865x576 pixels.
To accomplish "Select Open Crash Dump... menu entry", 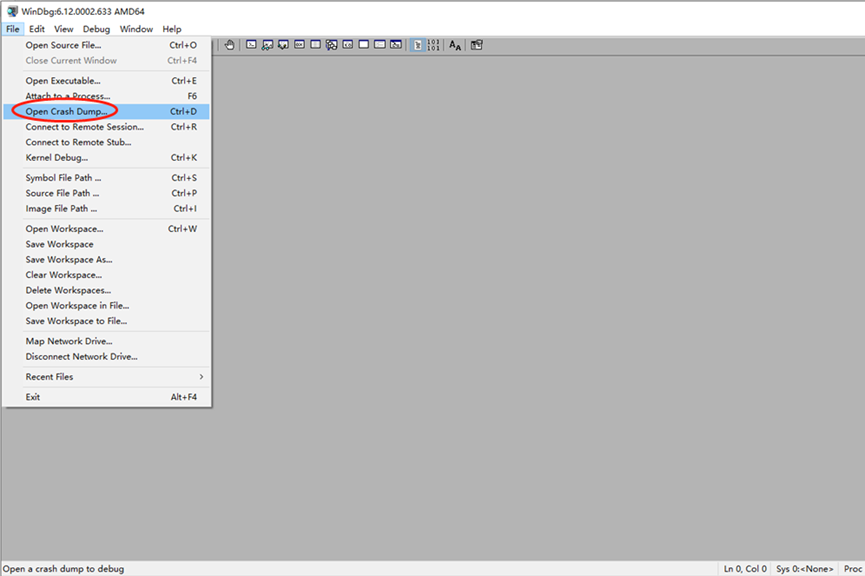I will [66, 111].
